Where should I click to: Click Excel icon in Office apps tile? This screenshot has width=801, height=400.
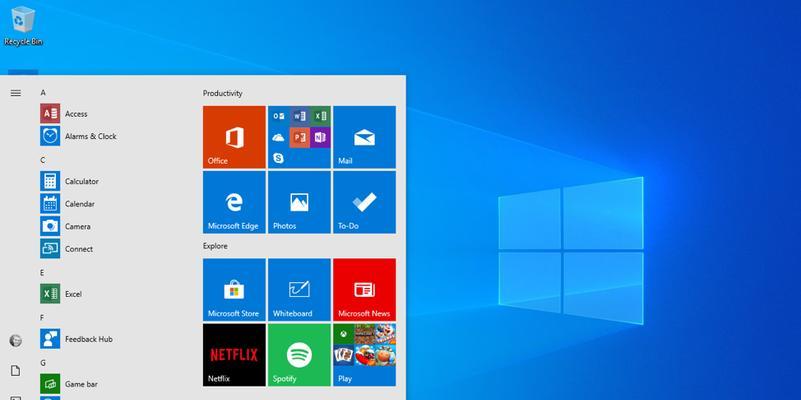320,116
